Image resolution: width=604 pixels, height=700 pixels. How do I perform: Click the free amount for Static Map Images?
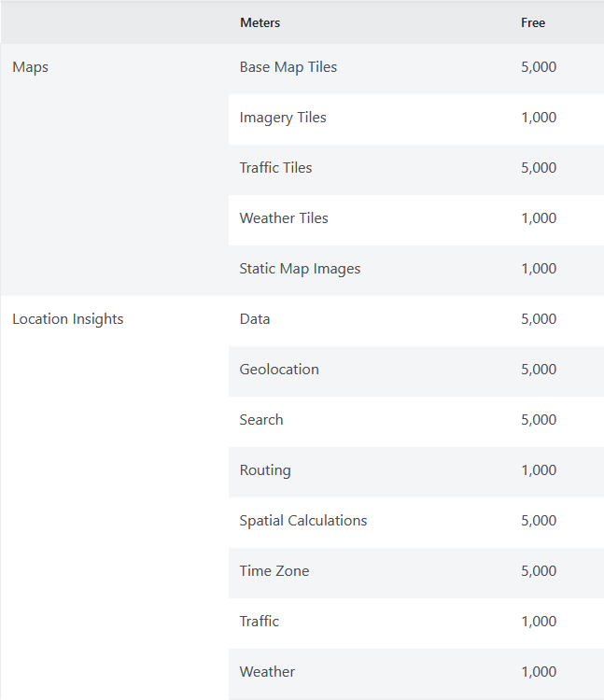tap(539, 269)
